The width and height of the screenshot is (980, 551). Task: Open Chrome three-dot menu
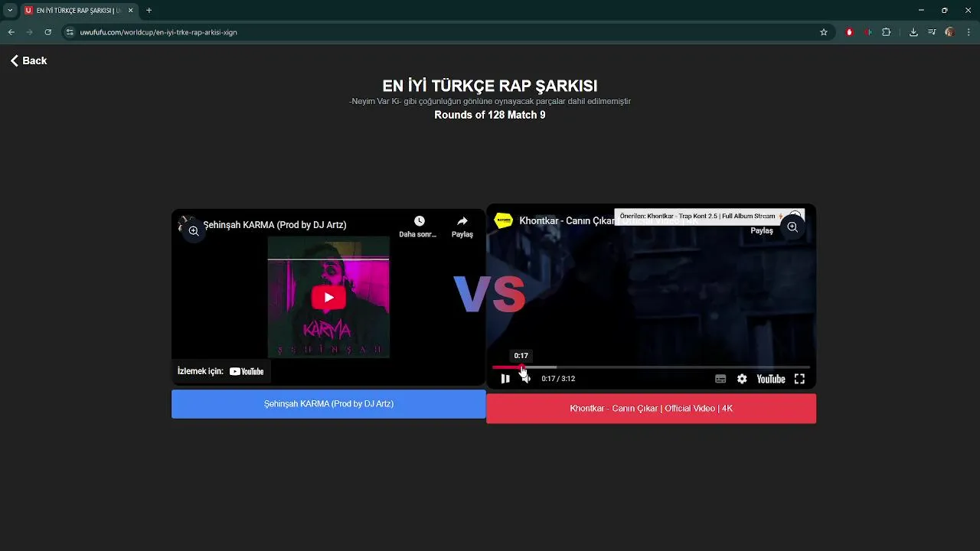(969, 32)
